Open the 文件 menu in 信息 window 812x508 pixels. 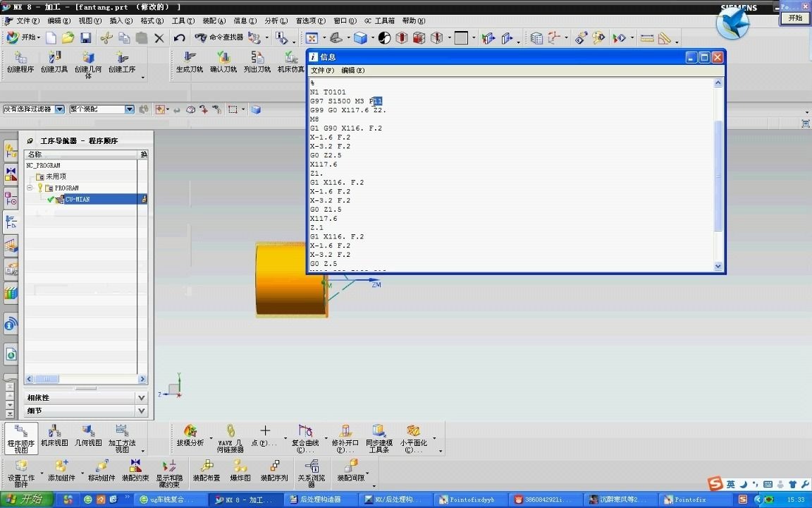322,71
